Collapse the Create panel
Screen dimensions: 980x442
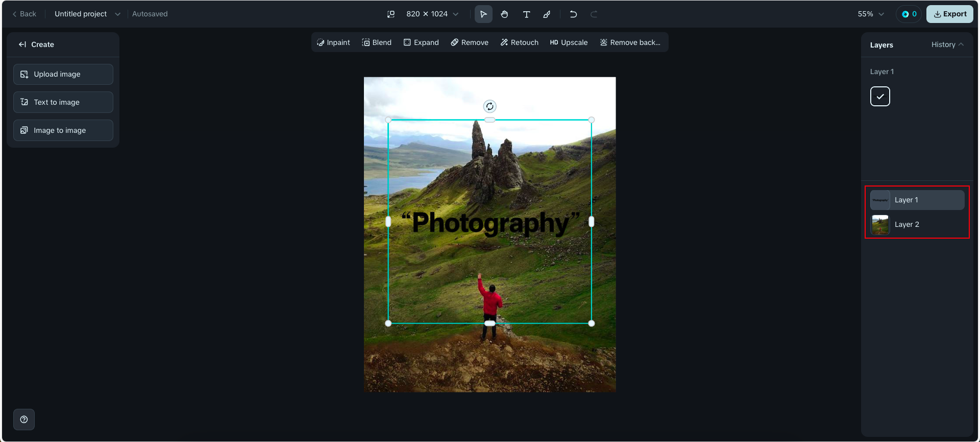click(x=22, y=44)
